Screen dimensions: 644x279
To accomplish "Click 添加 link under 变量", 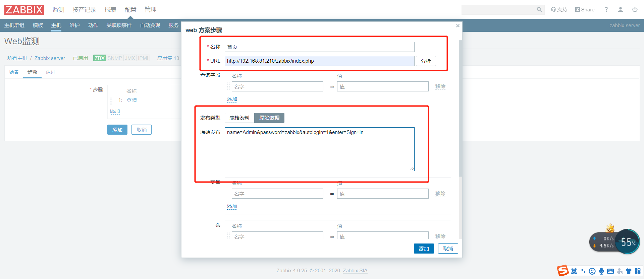I will click(x=232, y=206).
